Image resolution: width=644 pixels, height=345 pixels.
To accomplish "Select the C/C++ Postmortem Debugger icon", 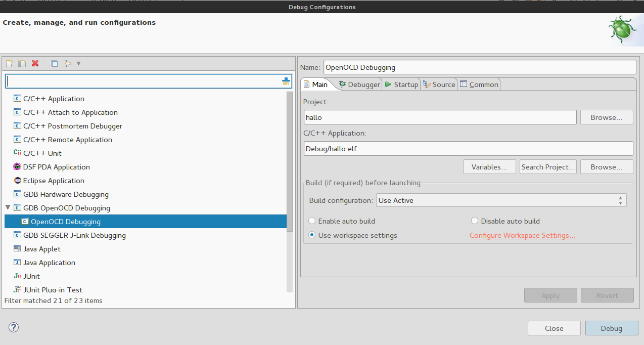I will click(x=17, y=126).
